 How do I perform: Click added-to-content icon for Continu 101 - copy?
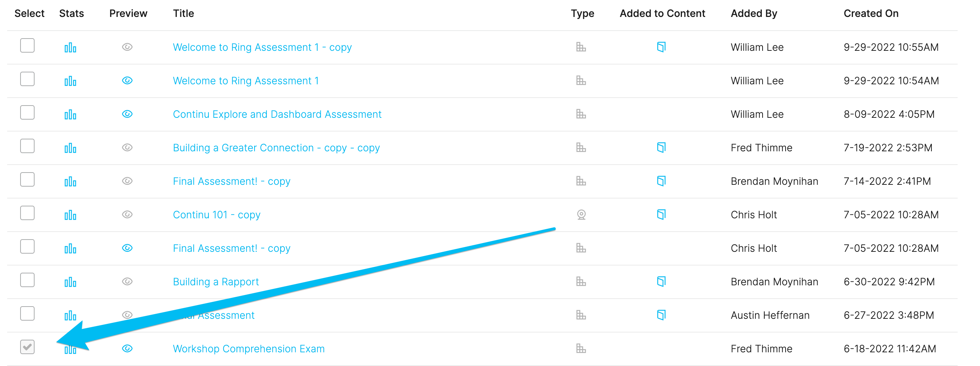click(661, 215)
